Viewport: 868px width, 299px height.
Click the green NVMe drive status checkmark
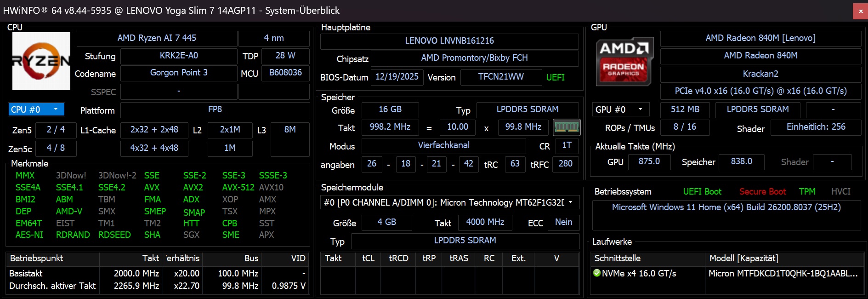pyautogui.click(x=597, y=273)
